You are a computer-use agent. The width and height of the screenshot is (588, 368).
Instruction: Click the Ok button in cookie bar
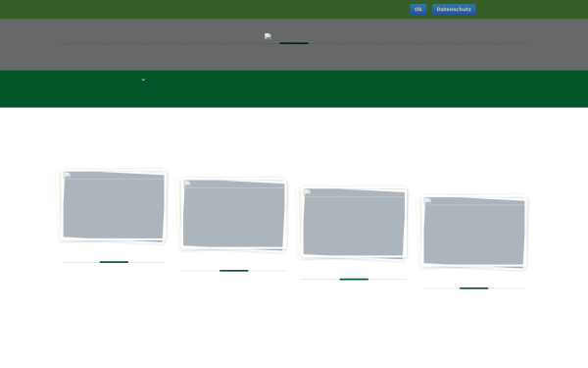pos(418,10)
